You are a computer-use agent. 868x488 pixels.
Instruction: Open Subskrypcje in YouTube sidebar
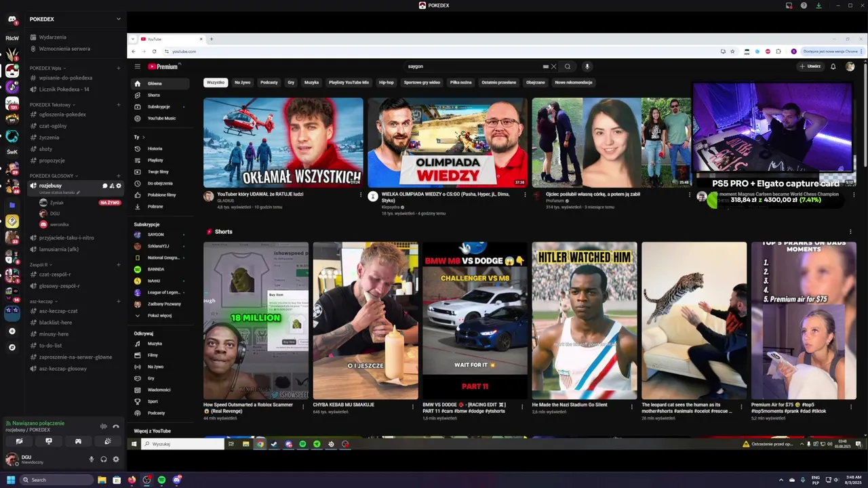pos(161,106)
